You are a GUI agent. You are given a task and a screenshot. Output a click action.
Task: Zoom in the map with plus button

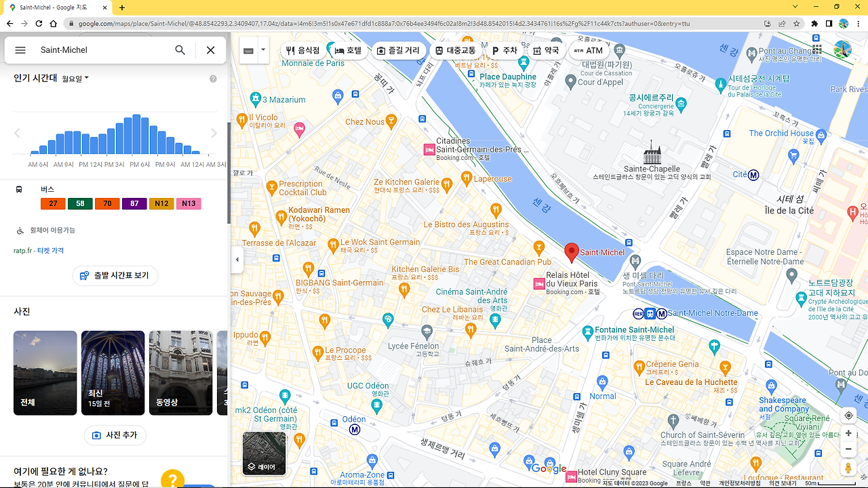click(x=848, y=433)
